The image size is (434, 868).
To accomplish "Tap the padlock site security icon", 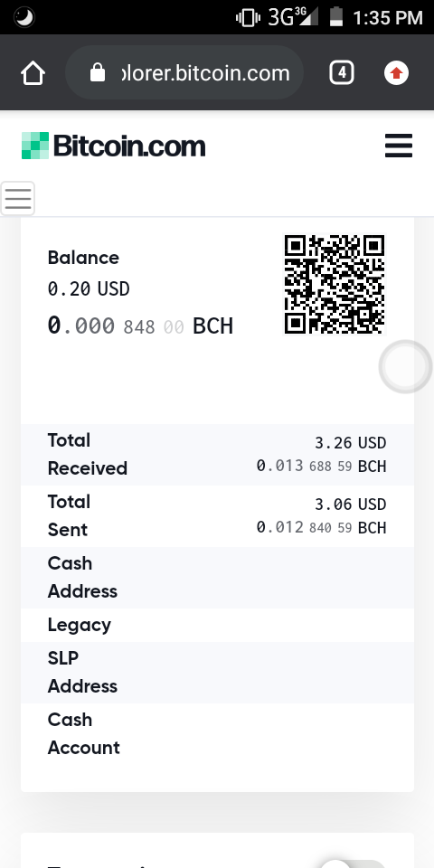I will point(98,72).
